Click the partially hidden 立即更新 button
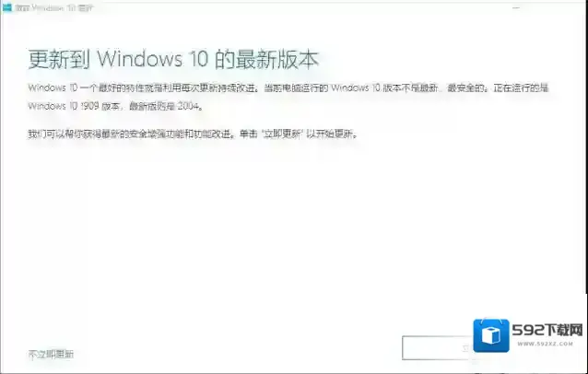This screenshot has height=374, width=588. tap(438, 348)
